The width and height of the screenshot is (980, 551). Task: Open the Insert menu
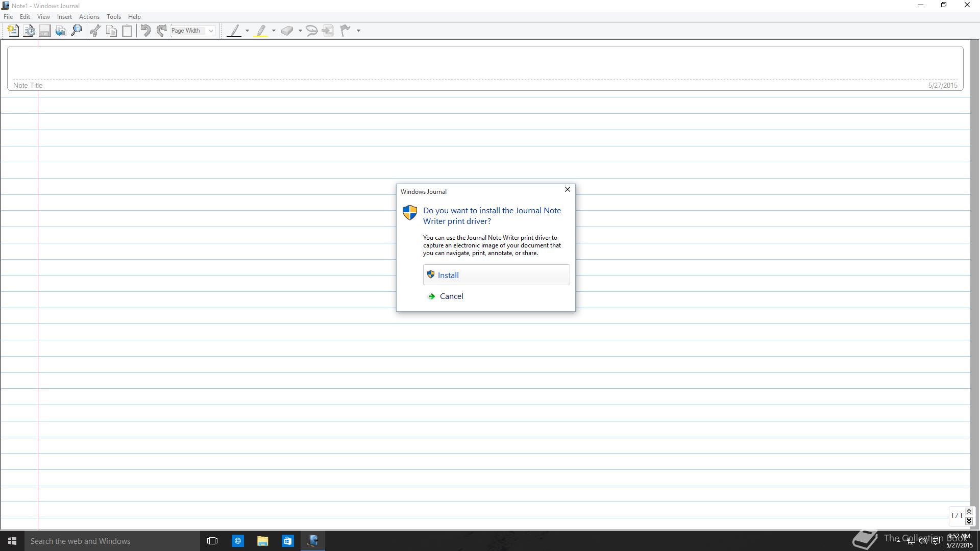64,17
